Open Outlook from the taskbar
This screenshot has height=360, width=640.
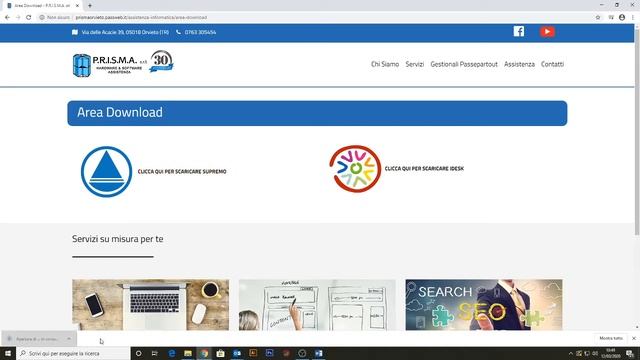pos(237,353)
